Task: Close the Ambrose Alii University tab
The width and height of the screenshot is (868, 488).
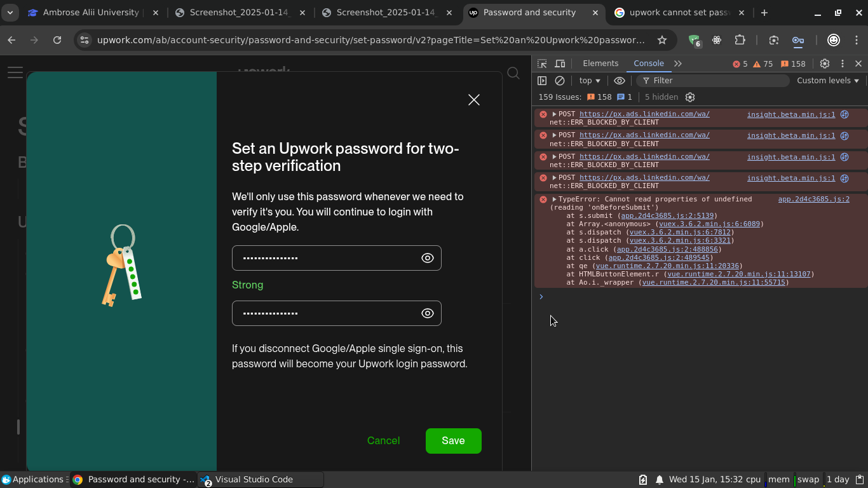Action: pyautogui.click(x=156, y=13)
